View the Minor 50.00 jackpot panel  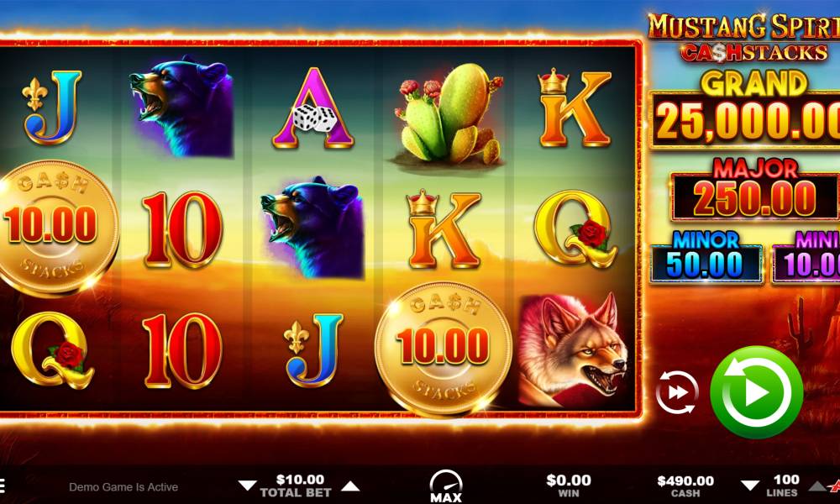coord(706,256)
